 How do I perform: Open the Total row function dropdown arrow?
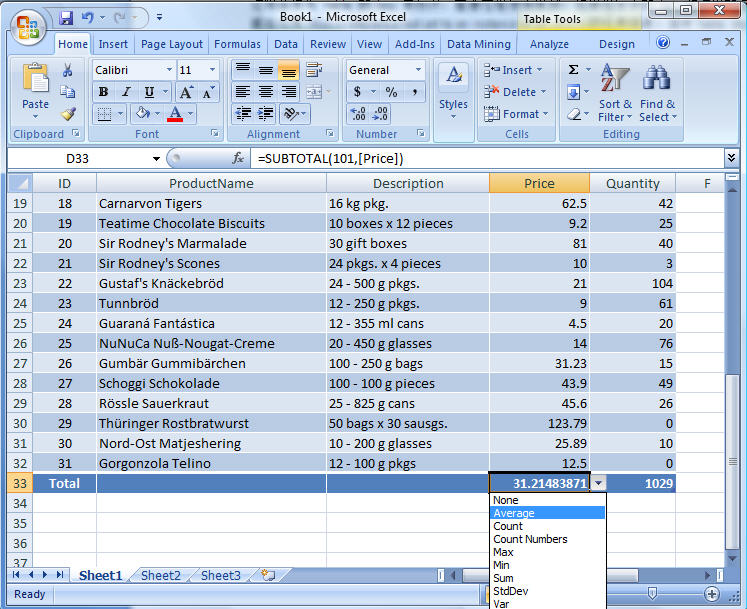(598, 484)
